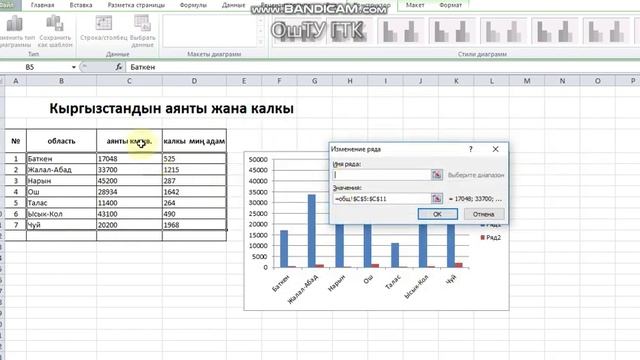The image size is (640, 360).
Task: Click the область header cell
Action: pyautogui.click(x=61, y=141)
